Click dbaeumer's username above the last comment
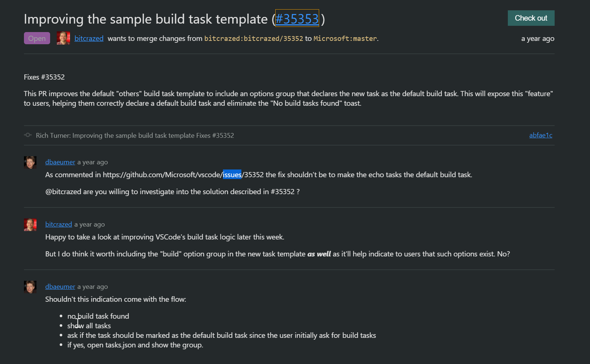590x364 pixels. click(x=60, y=286)
